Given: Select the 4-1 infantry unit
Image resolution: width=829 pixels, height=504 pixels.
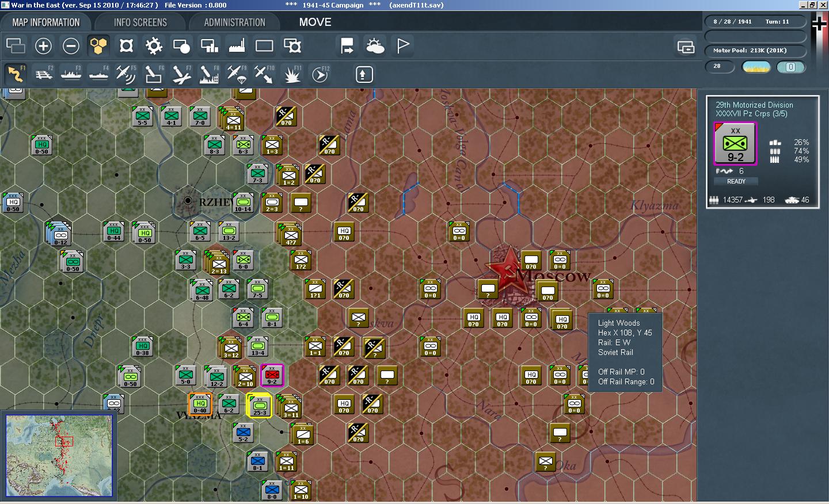Looking at the screenshot, I should tap(171, 116).
